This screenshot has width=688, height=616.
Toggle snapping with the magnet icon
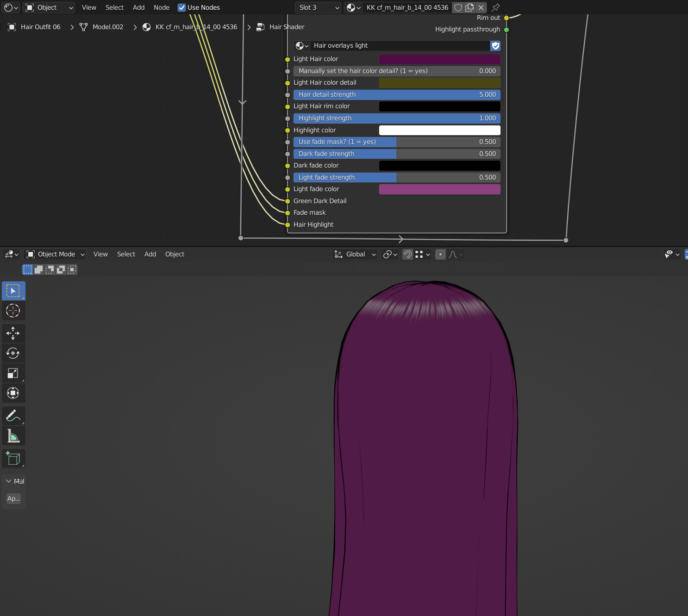coord(407,254)
